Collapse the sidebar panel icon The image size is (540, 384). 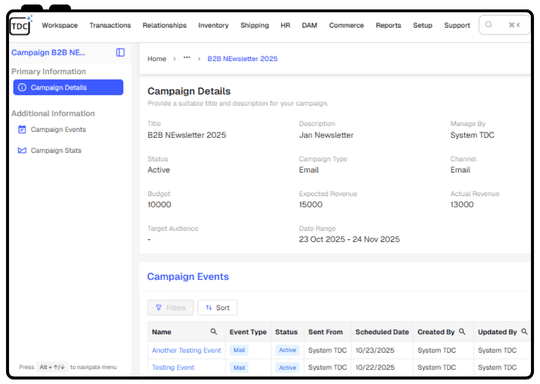pyautogui.click(x=120, y=52)
